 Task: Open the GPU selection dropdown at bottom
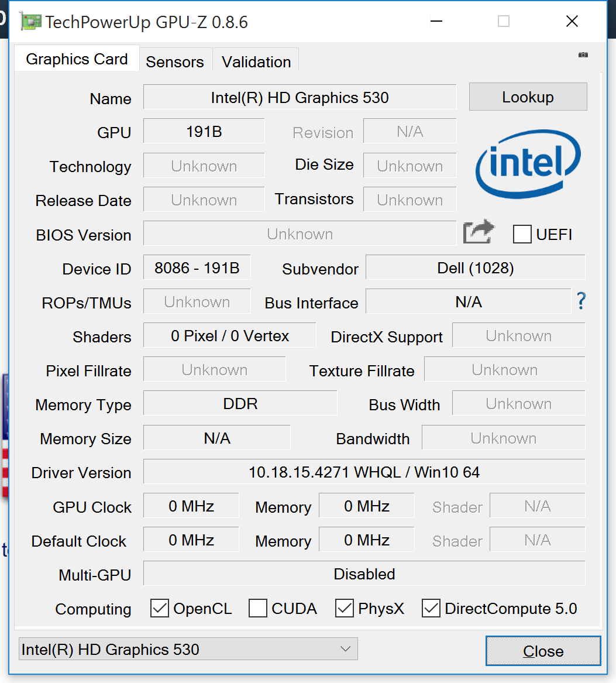(x=188, y=649)
